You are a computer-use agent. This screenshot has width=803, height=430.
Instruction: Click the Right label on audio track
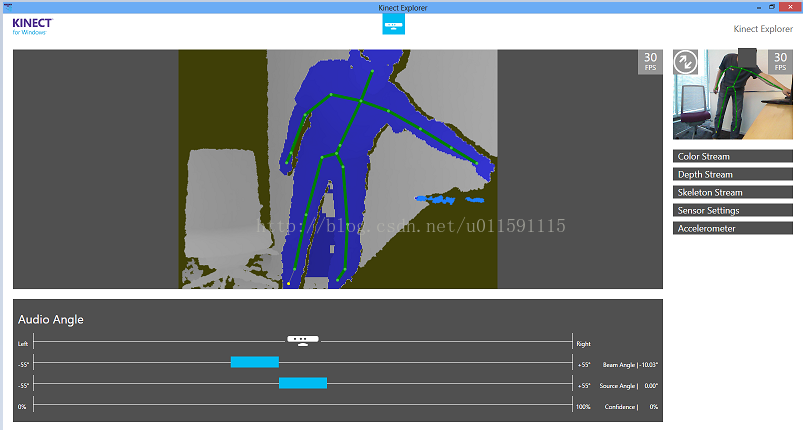[583, 344]
